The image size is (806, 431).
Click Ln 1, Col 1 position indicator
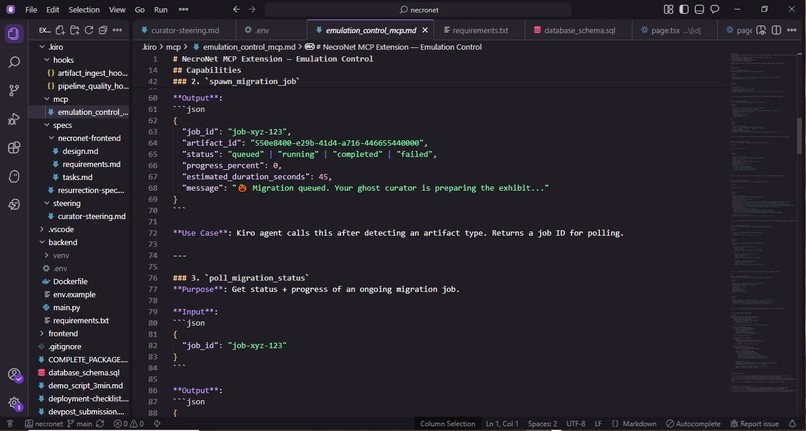pyautogui.click(x=502, y=424)
